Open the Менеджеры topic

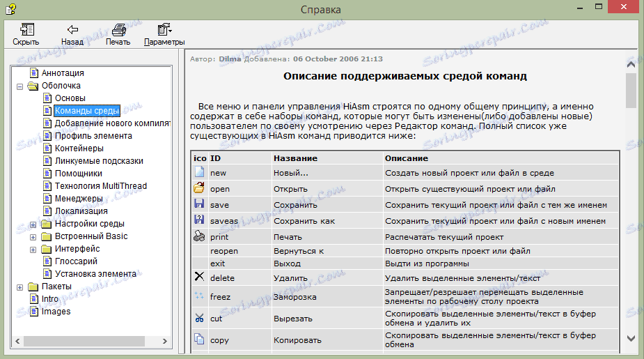tap(79, 198)
